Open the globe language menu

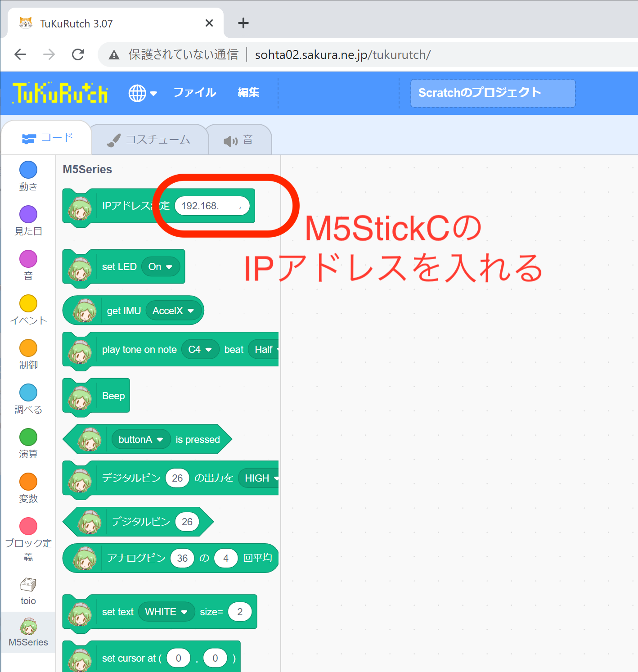[x=143, y=93]
